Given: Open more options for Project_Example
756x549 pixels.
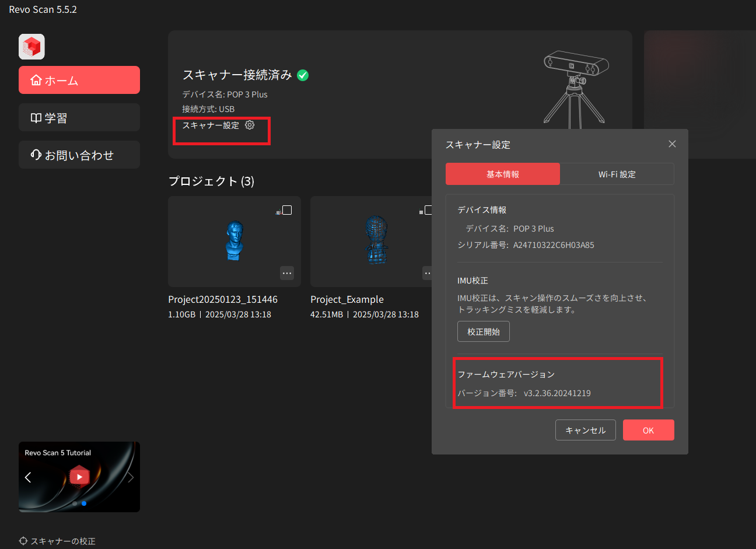Looking at the screenshot, I should tap(428, 273).
